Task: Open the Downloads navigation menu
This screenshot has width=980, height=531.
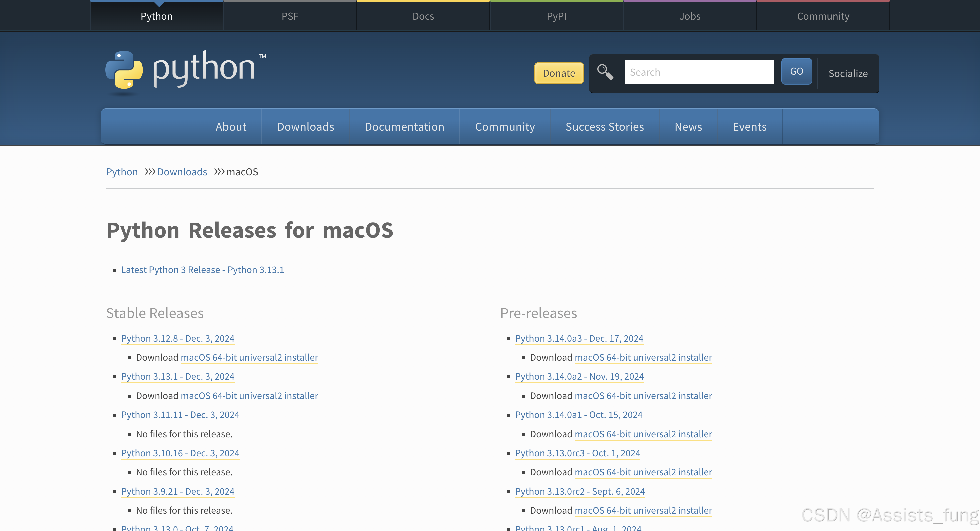Action: (305, 127)
